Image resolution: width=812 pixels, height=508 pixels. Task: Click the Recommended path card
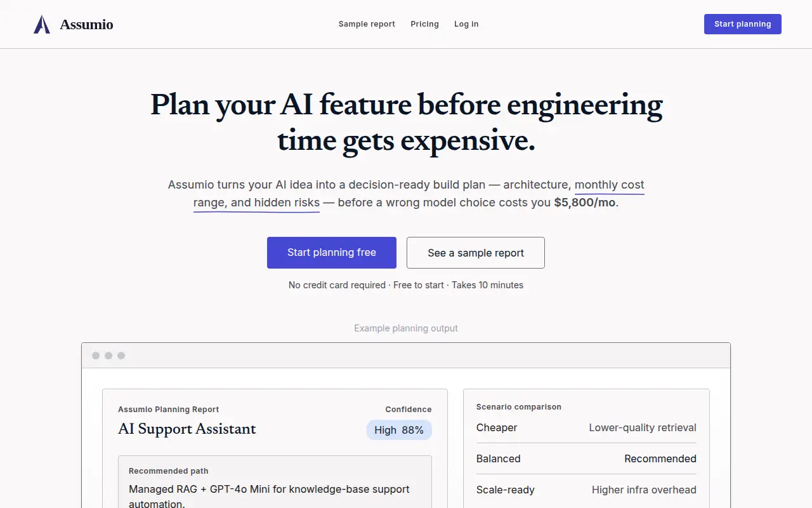(x=275, y=482)
